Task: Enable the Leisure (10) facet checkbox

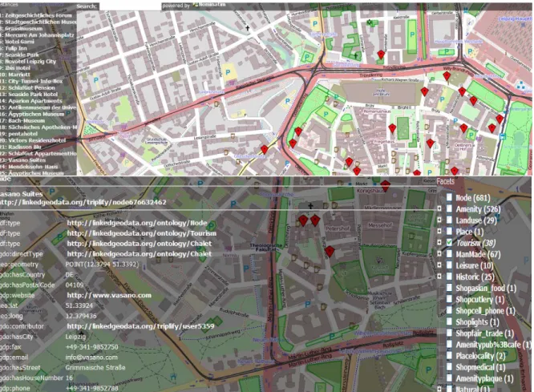Action: [x=449, y=265]
